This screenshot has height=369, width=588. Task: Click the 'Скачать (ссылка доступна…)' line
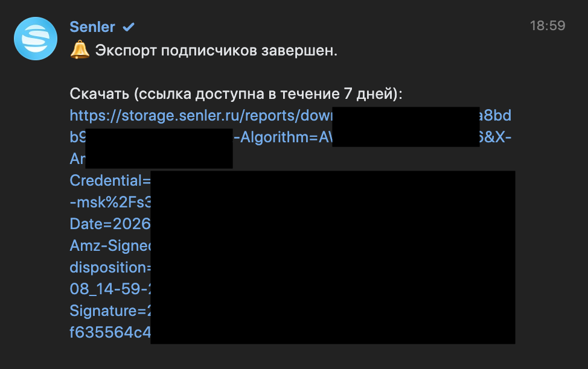click(x=236, y=93)
